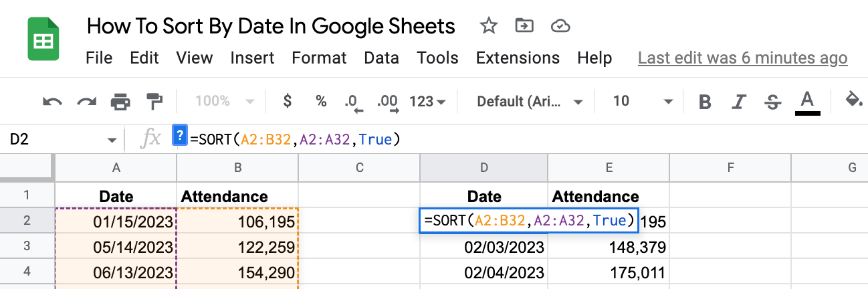Open the View menu

coord(195,58)
